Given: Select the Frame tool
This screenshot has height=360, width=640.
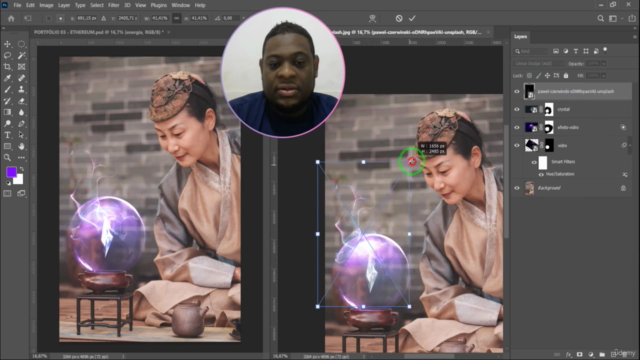Looking at the screenshot, I should [21, 67].
